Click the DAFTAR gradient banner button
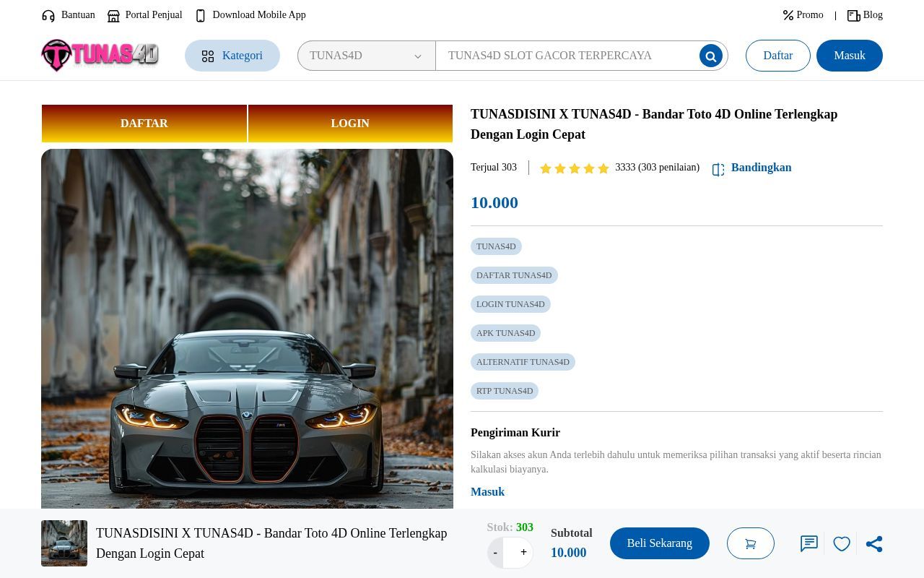Image resolution: width=924 pixels, height=578 pixels. (144, 124)
